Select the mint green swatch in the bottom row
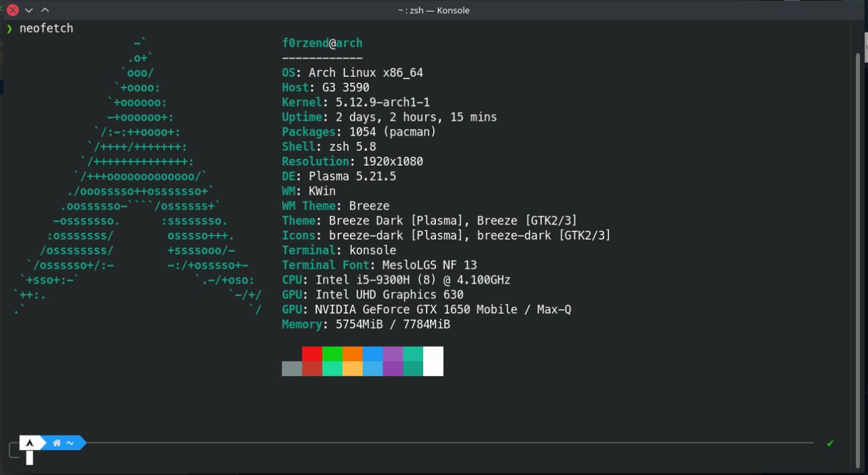 tap(332, 368)
